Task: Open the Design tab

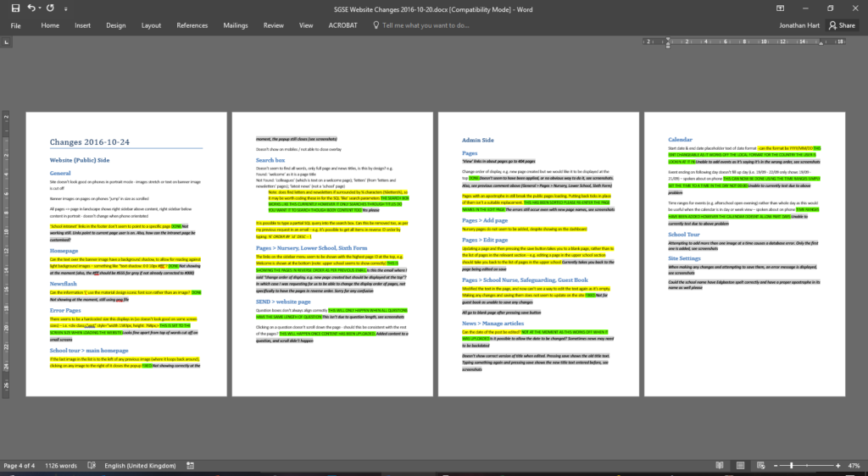Action: [x=115, y=25]
